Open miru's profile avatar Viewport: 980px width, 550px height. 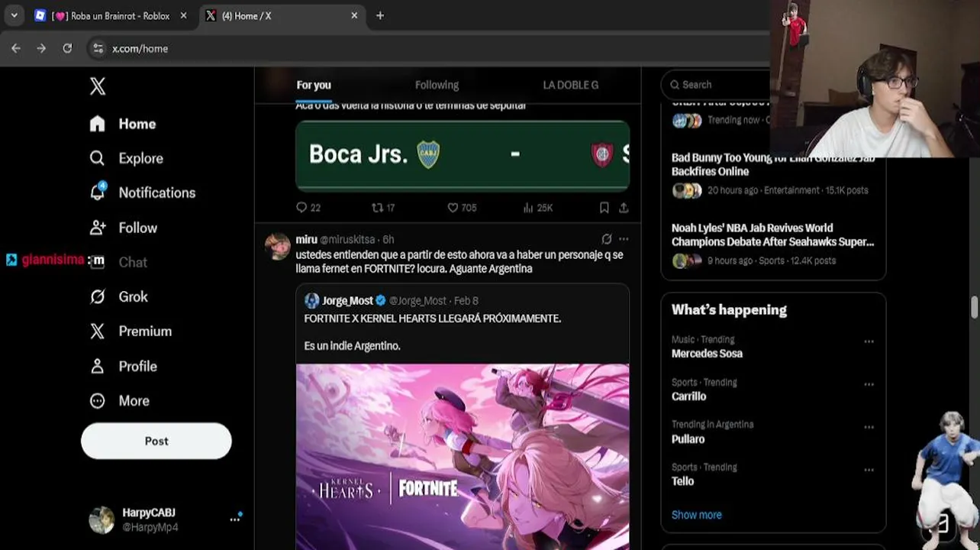click(277, 246)
